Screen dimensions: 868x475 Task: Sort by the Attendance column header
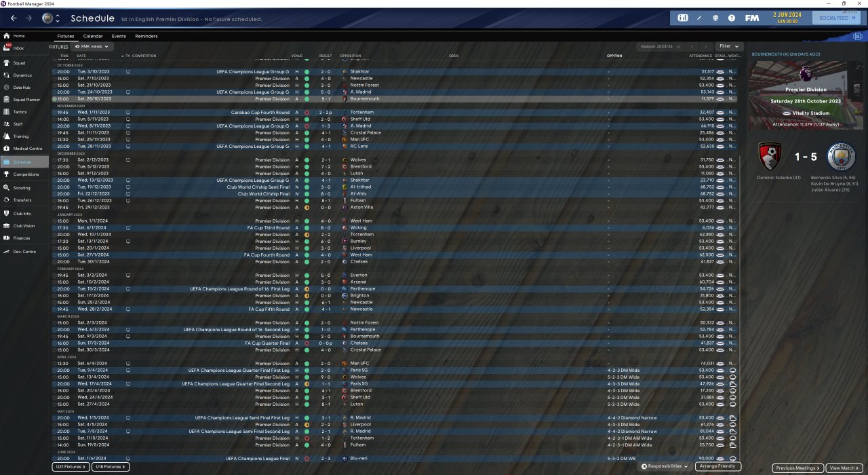point(701,56)
